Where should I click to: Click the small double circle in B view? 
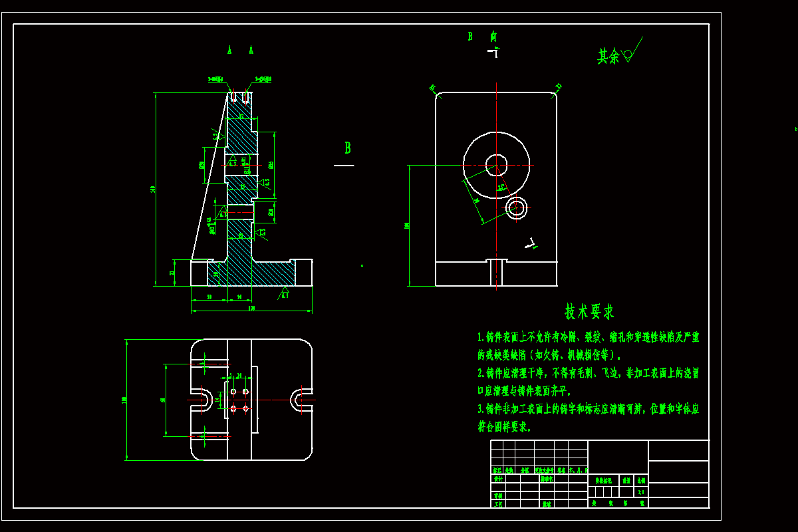pos(517,208)
